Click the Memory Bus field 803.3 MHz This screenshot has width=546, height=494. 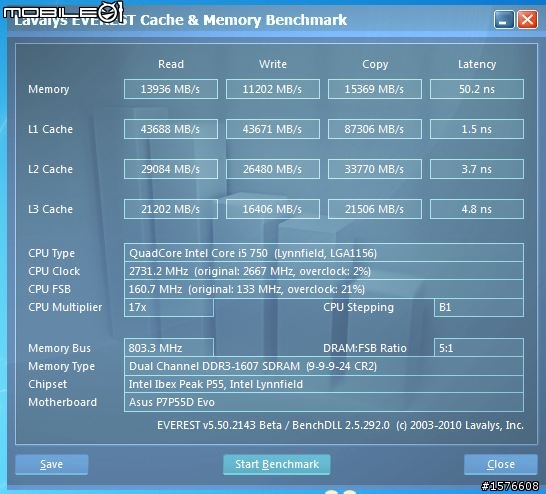click(x=169, y=348)
